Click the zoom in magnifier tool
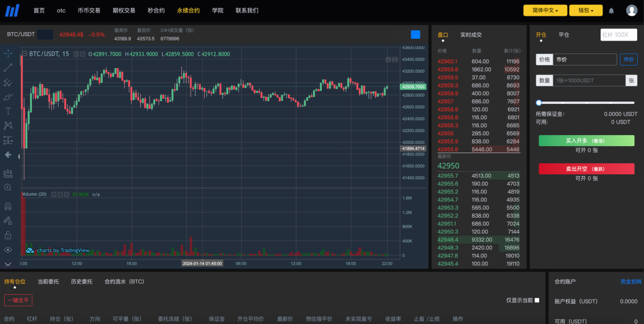Image resolution: width=644 pixels, height=324 pixels. coord(8,187)
